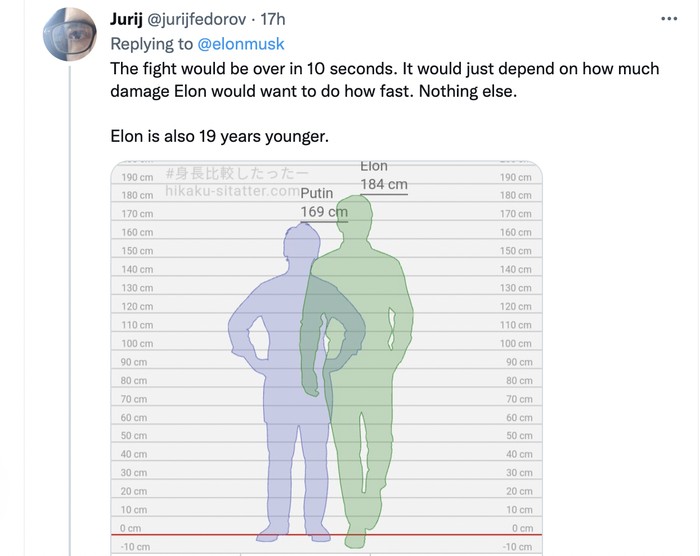Click the right axis 190 cm label

click(516, 177)
